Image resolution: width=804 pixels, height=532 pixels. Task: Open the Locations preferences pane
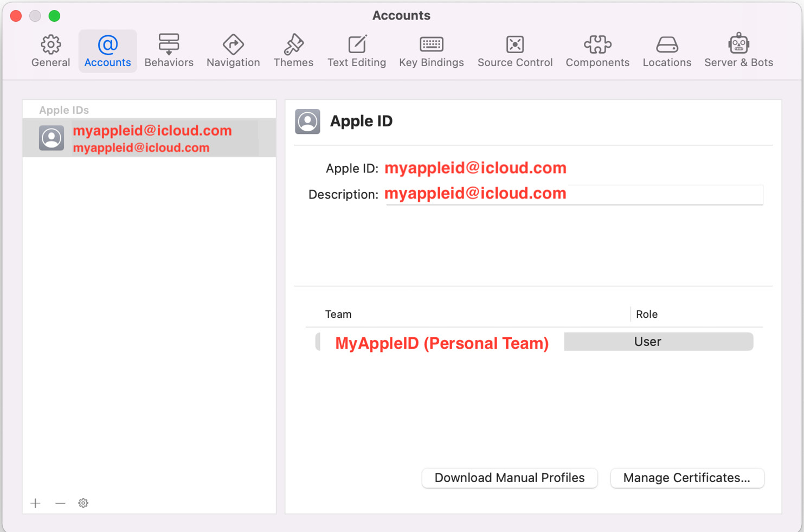[667, 51]
